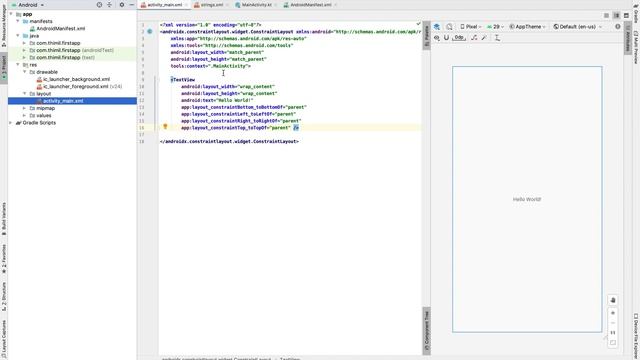Switch editor to Design-only view icon
640x360 pixels.
pyautogui.click(x=626, y=16)
